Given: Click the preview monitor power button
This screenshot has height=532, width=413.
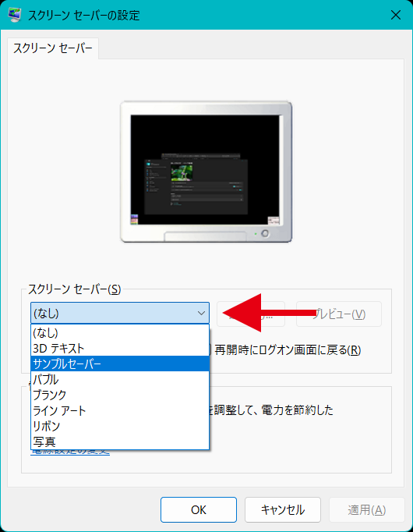Looking at the screenshot, I should point(265,233).
